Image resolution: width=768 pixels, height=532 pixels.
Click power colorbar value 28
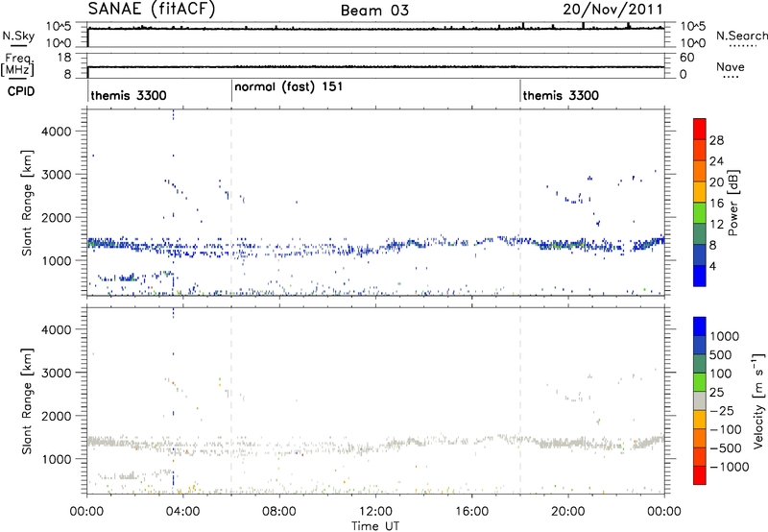pos(716,140)
